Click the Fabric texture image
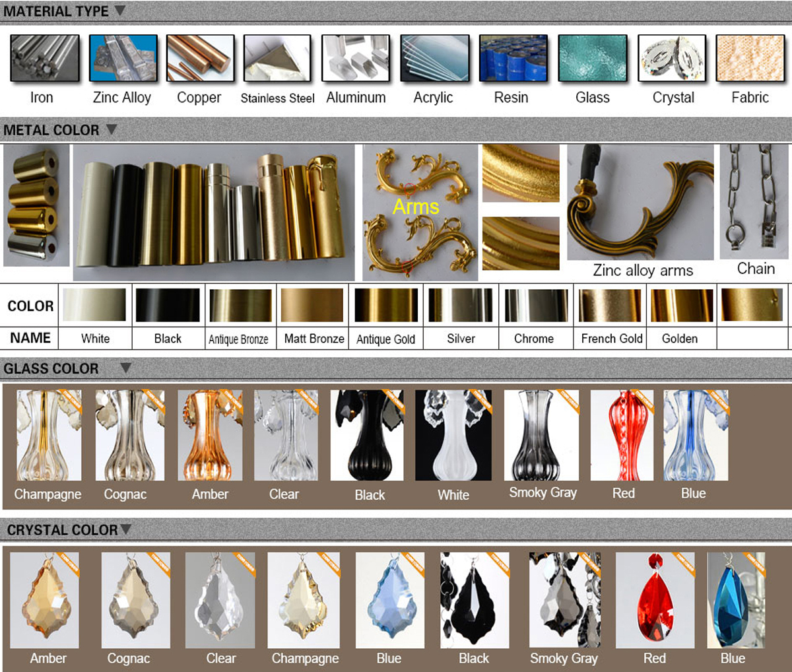Viewport: 792px width, 672px height. pyautogui.click(x=750, y=59)
